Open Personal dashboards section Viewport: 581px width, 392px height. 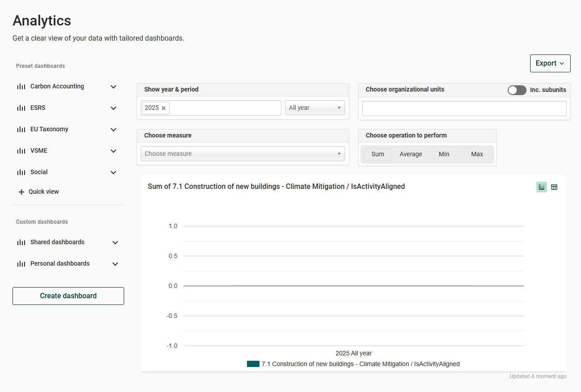click(x=60, y=264)
